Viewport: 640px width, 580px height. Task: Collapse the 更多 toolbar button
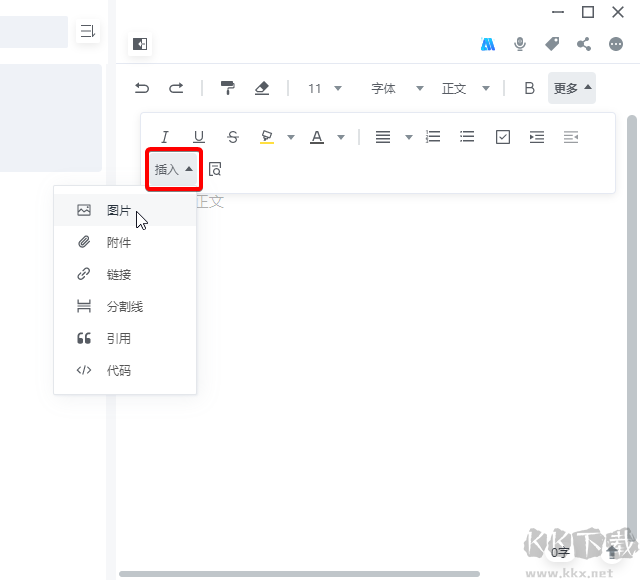pos(572,88)
